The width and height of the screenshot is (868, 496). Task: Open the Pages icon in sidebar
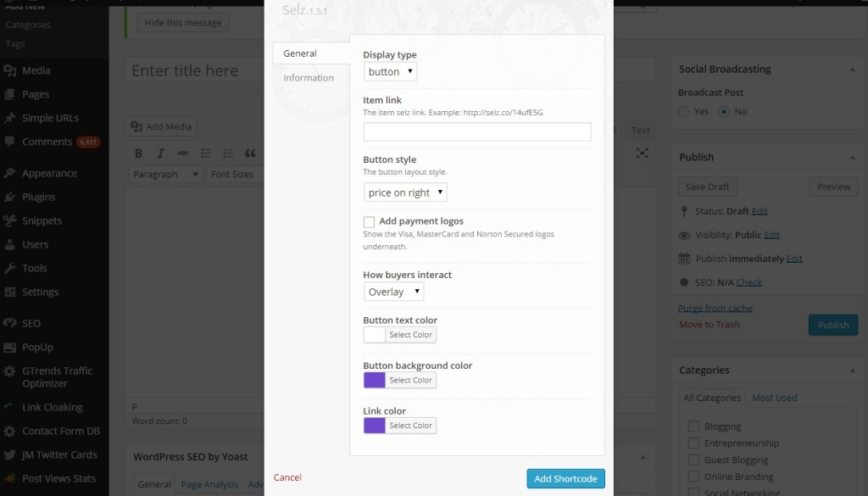pyautogui.click(x=9, y=94)
